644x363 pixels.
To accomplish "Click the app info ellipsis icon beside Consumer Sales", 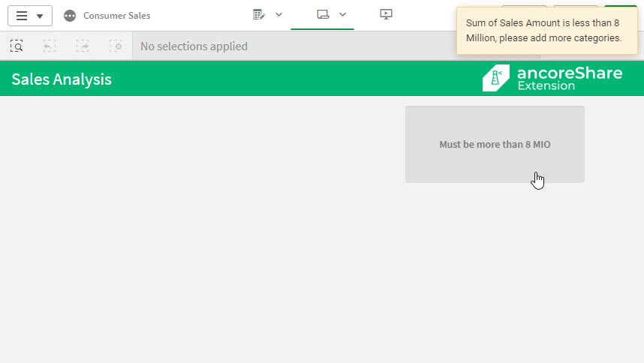I will coord(70,16).
